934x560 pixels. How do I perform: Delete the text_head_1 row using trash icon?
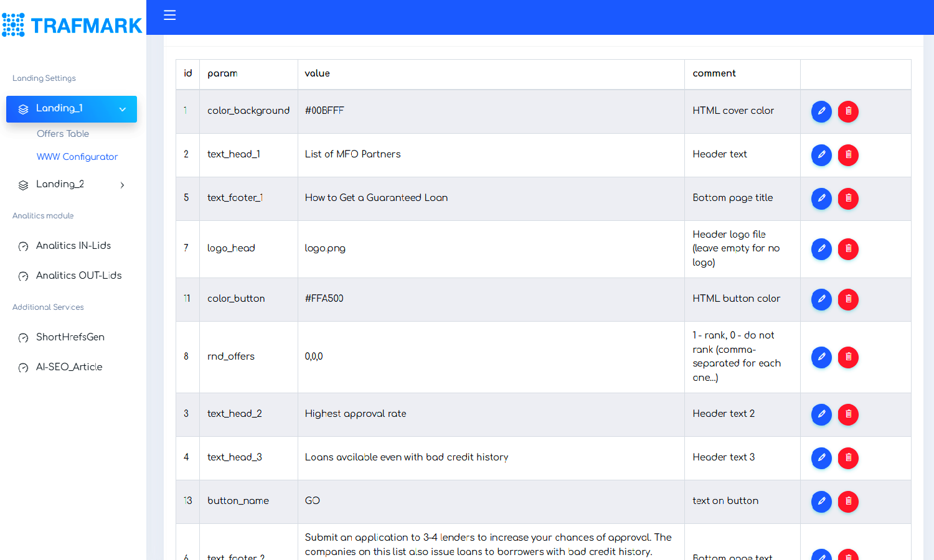click(848, 155)
